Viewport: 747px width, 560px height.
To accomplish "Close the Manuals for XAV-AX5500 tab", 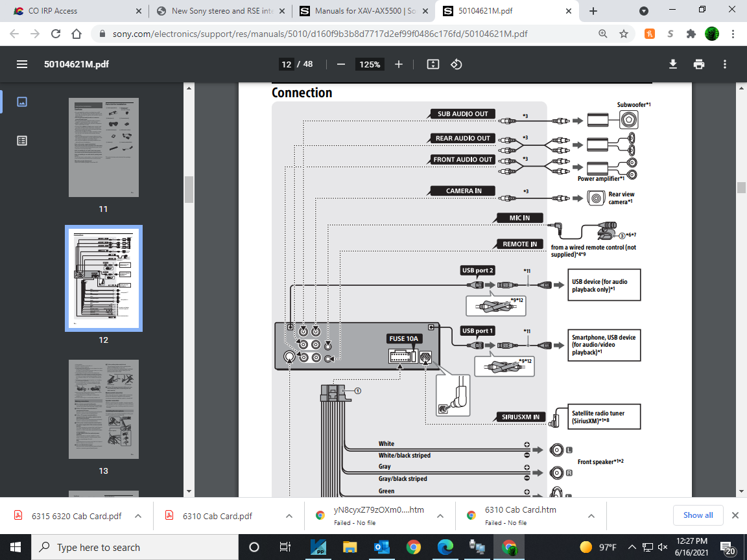I will [425, 11].
